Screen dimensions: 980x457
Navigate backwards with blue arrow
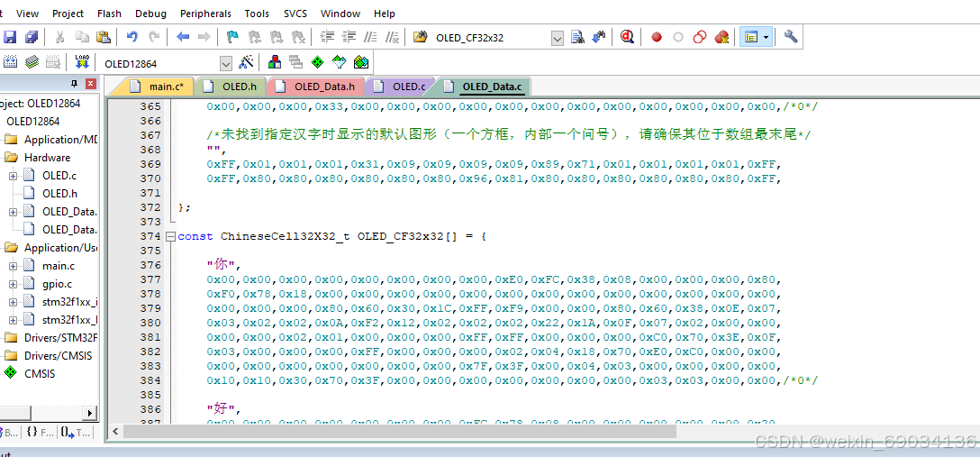click(183, 38)
